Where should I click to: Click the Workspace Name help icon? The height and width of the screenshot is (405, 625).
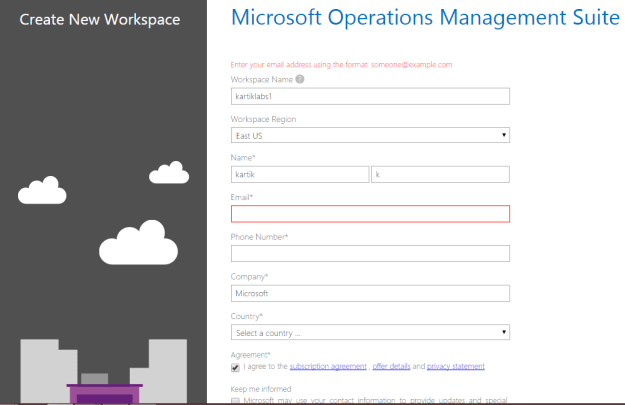(300, 79)
